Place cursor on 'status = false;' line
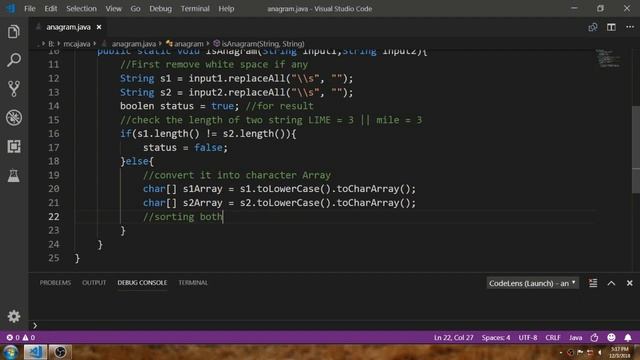 click(185, 147)
